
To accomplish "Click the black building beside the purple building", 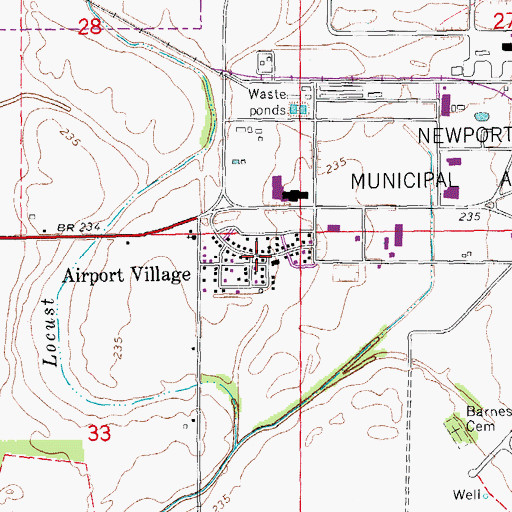I will pyautogui.click(x=295, y=195).
